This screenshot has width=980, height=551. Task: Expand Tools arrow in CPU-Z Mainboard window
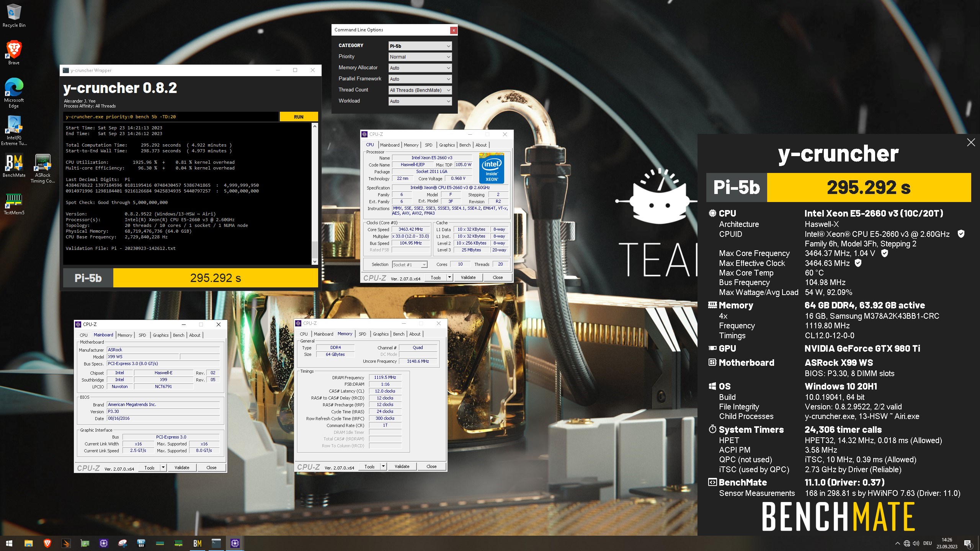click(x=163, y=467)
